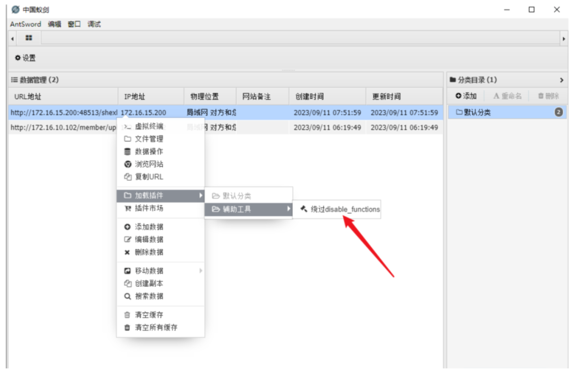Click update time of the 172.16.10.102 entry
Viewport: 588px width, 375px height.
coord(404,127)
